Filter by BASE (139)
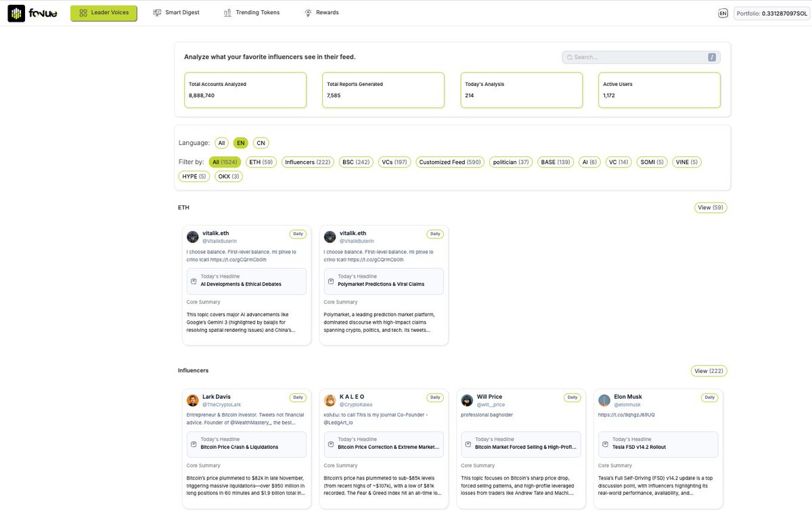Screen dimensions: 812x518 [556, 163]
